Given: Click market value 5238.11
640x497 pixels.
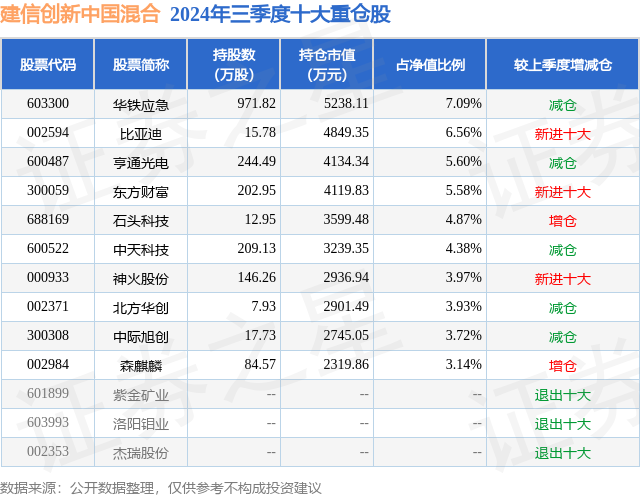Looking at the screenshot, I should [346, 104].
